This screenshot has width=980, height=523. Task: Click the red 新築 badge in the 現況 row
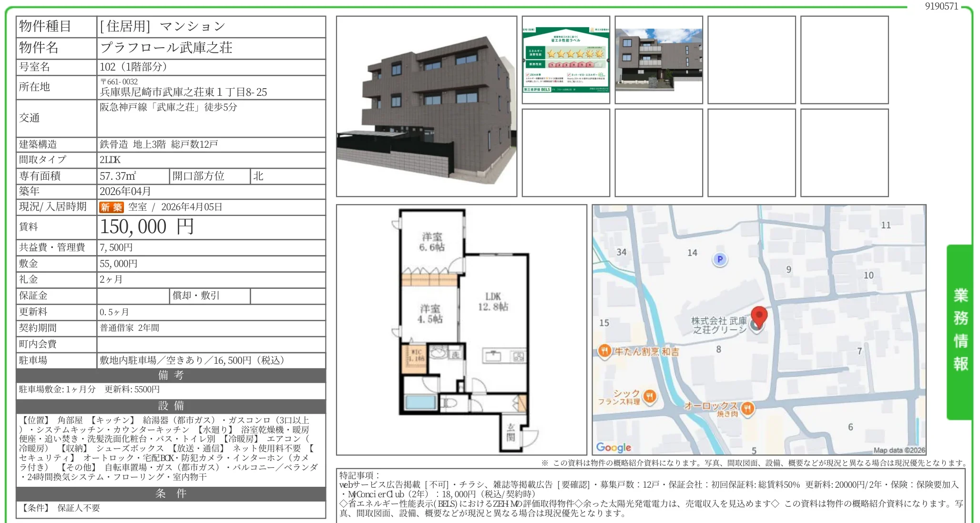[x=111, y=206]
